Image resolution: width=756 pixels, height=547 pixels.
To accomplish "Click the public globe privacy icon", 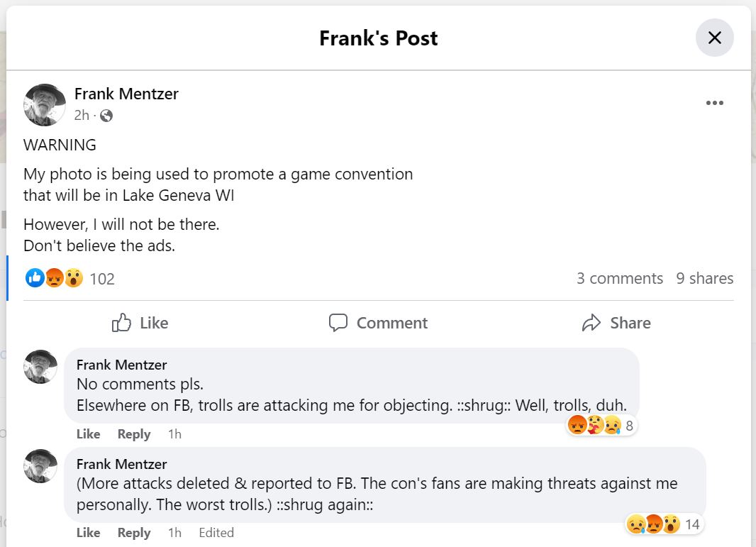I will click(x=106, y=116).
